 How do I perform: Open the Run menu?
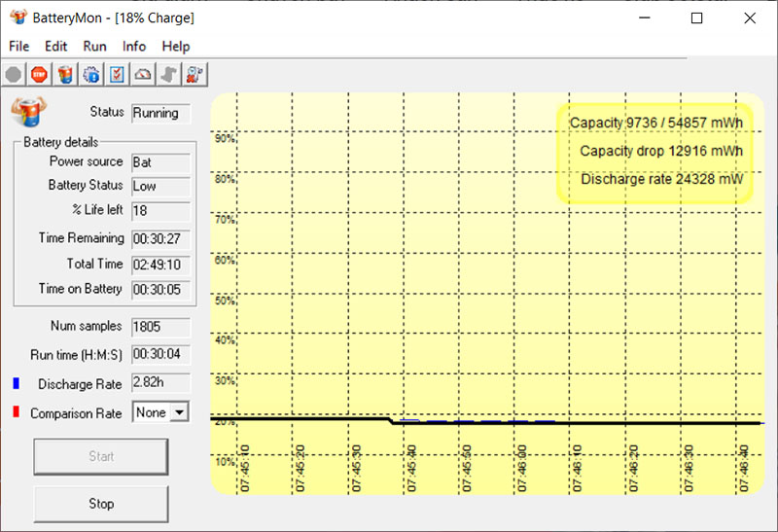(x=94, y=46)
